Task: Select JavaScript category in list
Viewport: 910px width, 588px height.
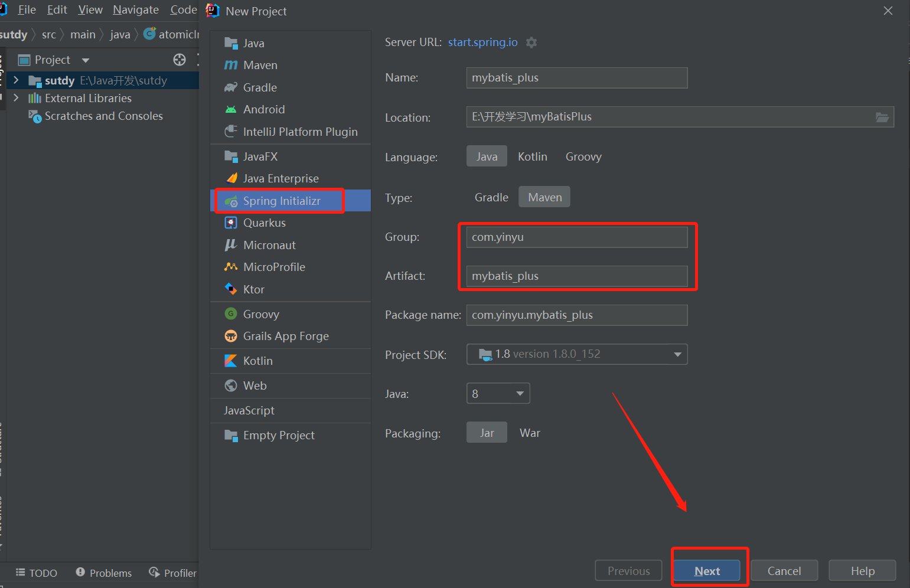Action: [x=291, y=410]
